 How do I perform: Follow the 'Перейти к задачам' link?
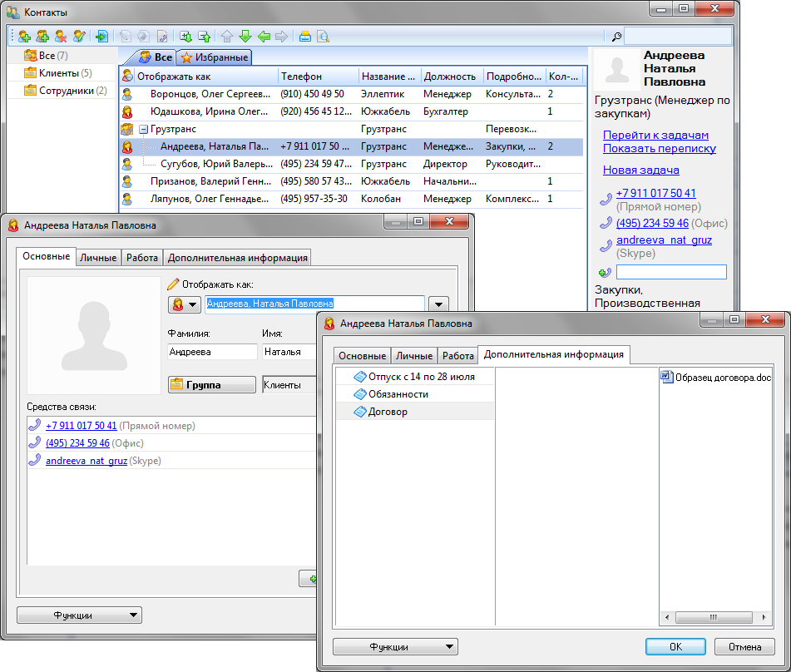tap(655, 136)
